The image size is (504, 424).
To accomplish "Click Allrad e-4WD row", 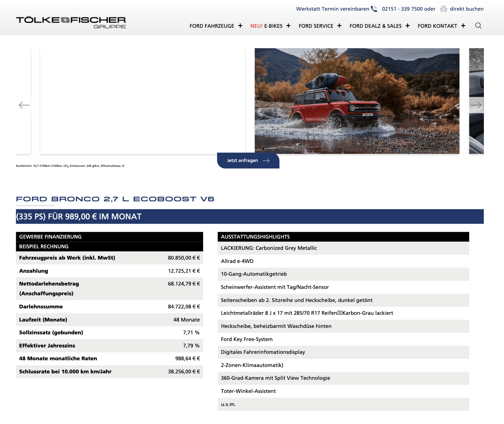I will (343, 261).
